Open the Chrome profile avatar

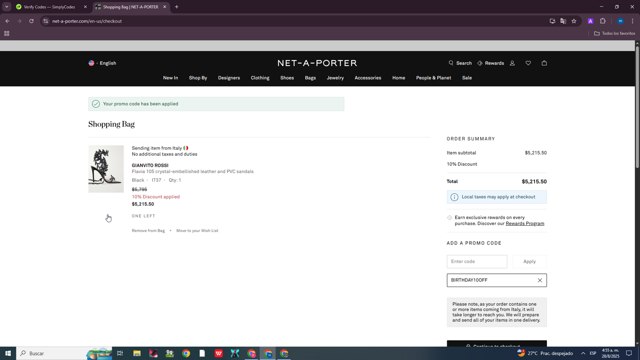[620, 21]
